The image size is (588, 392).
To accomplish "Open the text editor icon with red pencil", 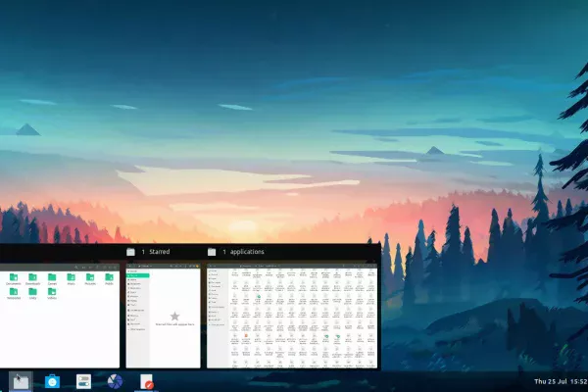I will tap(146, 381).
